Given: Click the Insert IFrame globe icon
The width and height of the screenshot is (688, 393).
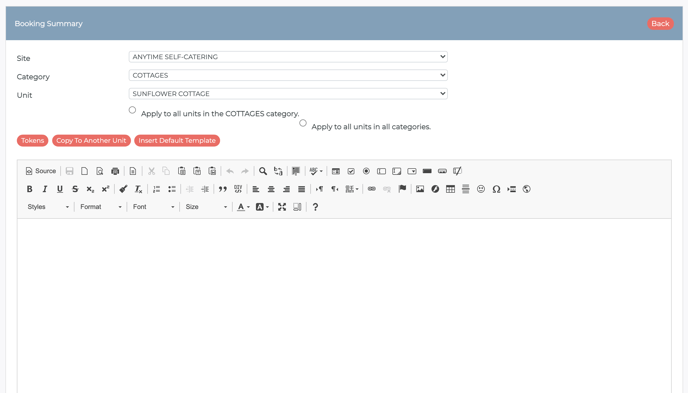Looking at the screenshot, I should (527, 189).
